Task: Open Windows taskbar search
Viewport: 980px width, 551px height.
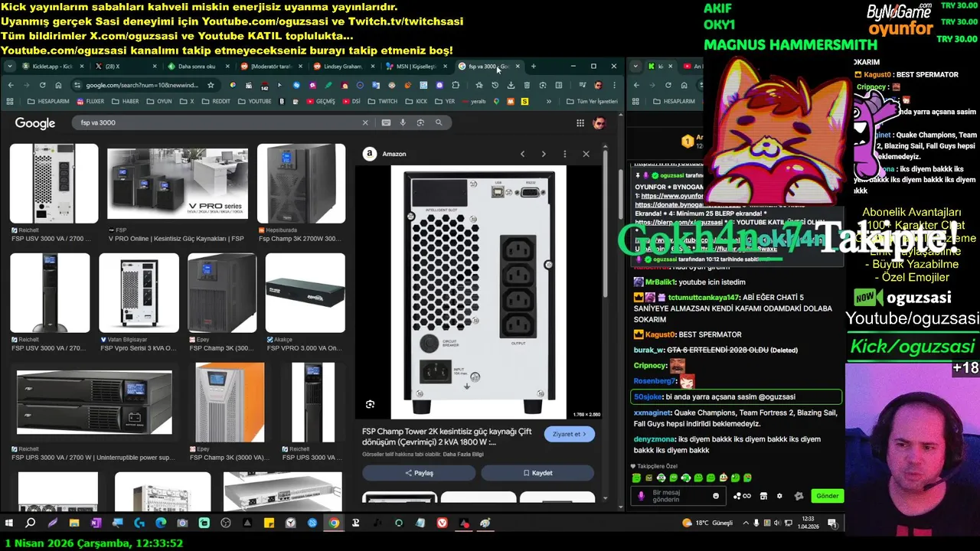Action: (x=31, y=523)
